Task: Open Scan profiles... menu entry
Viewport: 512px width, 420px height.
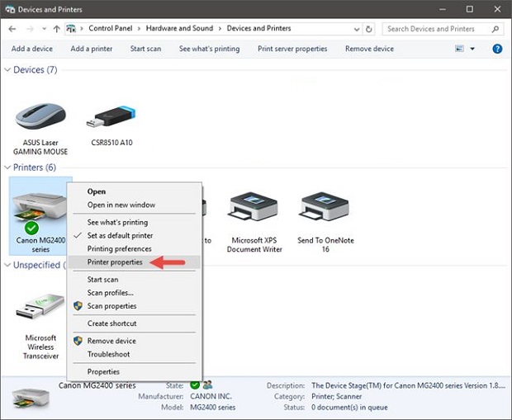Action: point(135,293)
